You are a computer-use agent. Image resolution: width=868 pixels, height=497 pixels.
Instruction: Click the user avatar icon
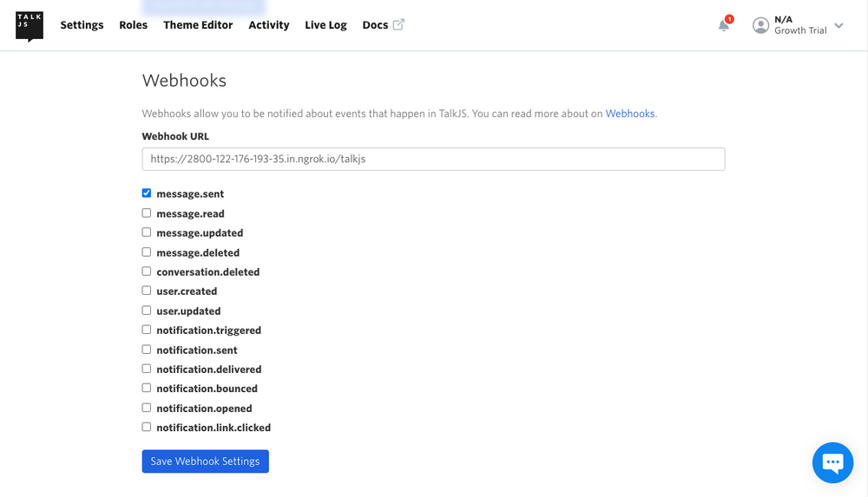(760, 25)
